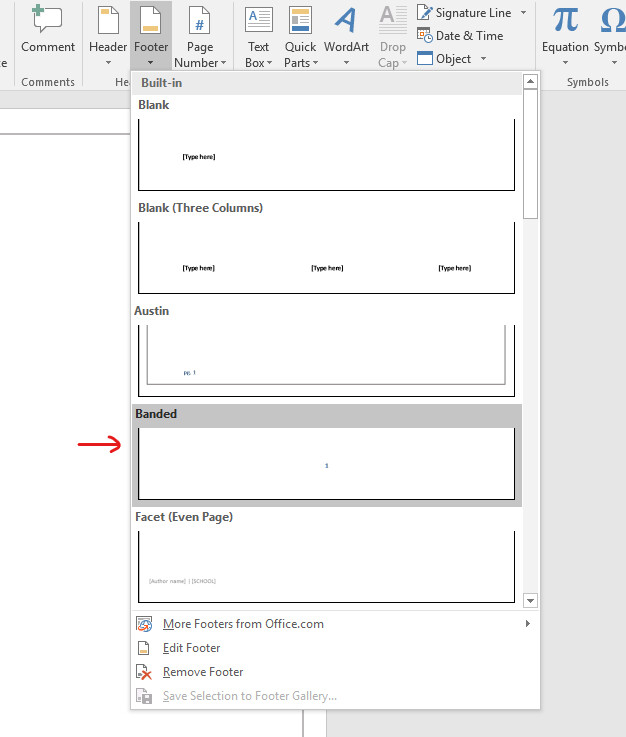Click the Object icon

click(x=425, y=58)
